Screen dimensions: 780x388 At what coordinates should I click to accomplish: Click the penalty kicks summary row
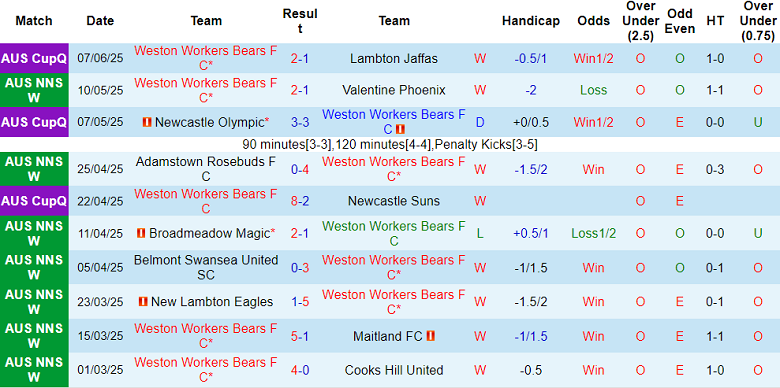point(390,145)
